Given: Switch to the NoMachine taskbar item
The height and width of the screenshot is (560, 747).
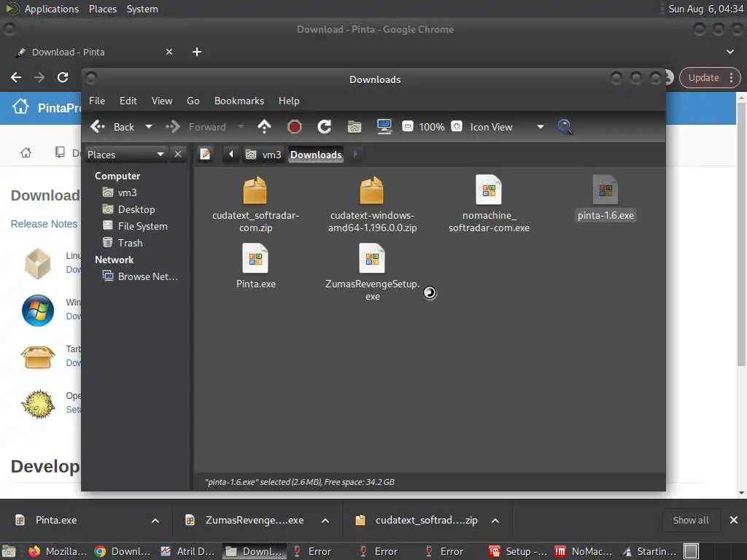Looking at the screenshot, I should click(584, 551).
